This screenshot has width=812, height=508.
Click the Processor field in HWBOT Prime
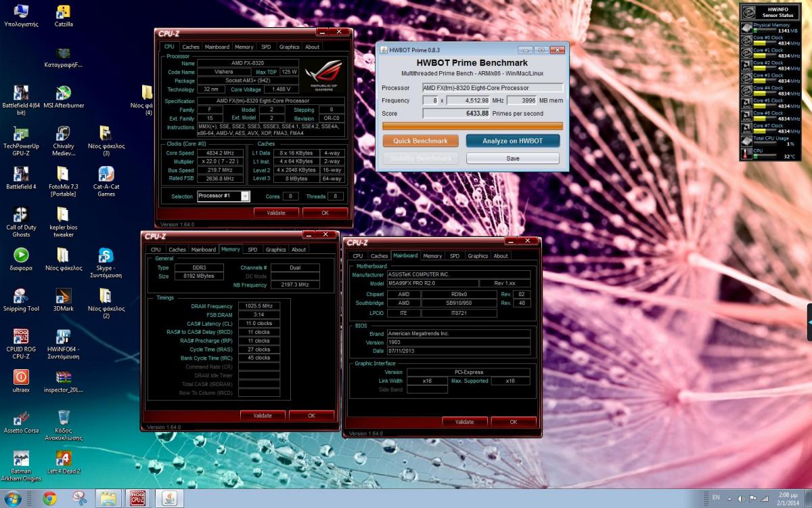click(x=493, y=87)
